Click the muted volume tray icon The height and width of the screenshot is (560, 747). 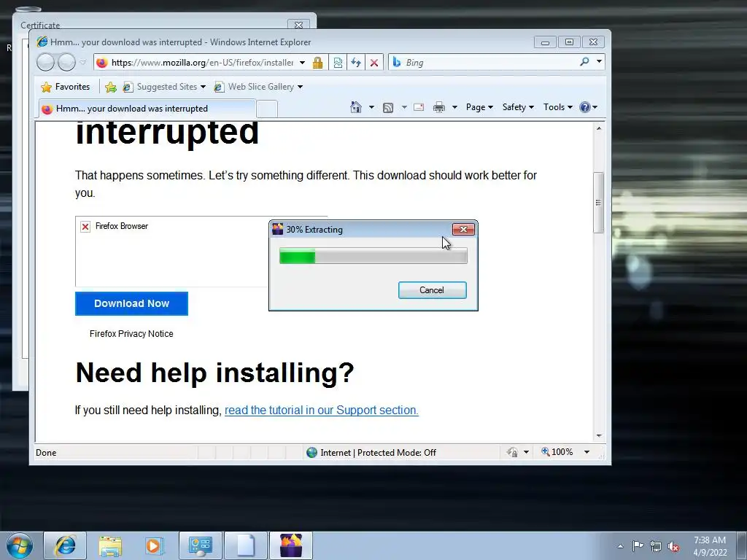tap(673, 546)
